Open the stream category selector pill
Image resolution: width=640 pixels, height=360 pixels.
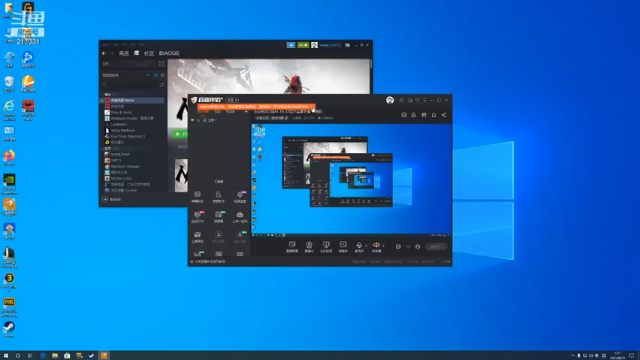271,118
